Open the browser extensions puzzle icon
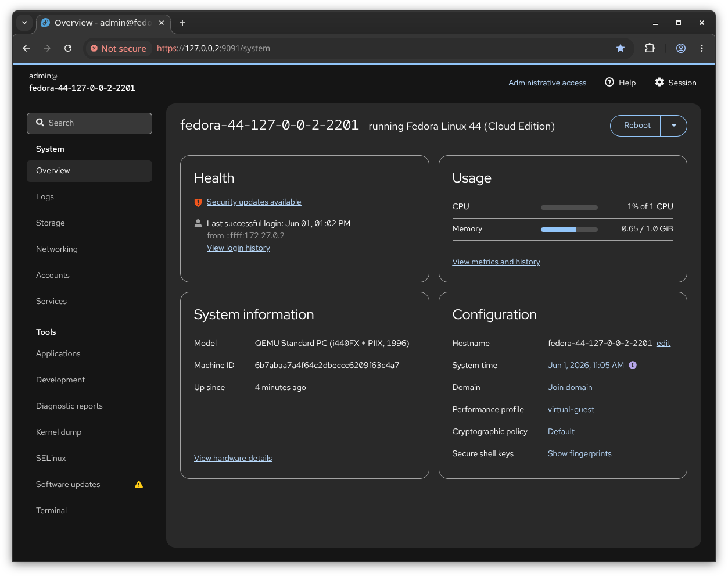This screenshot has width=728, height=576. tap(650, 48)
